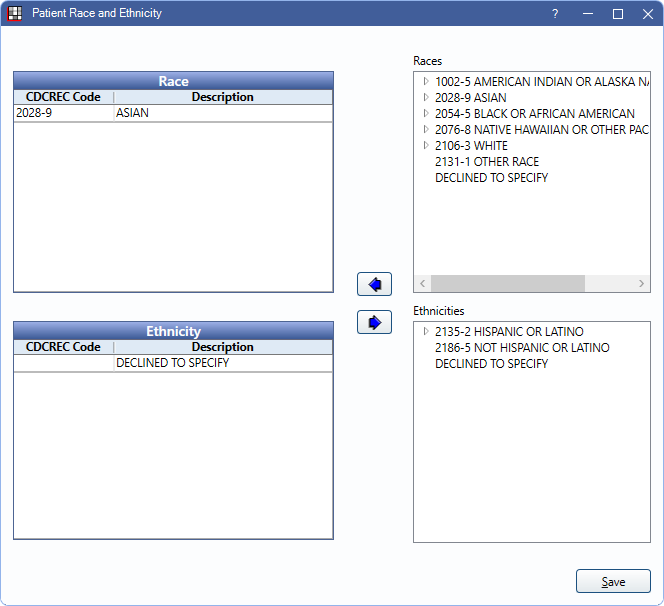Expand the American Indian or Alaska Native node
This screenshot has width=664, height=606.
[426, 82]
